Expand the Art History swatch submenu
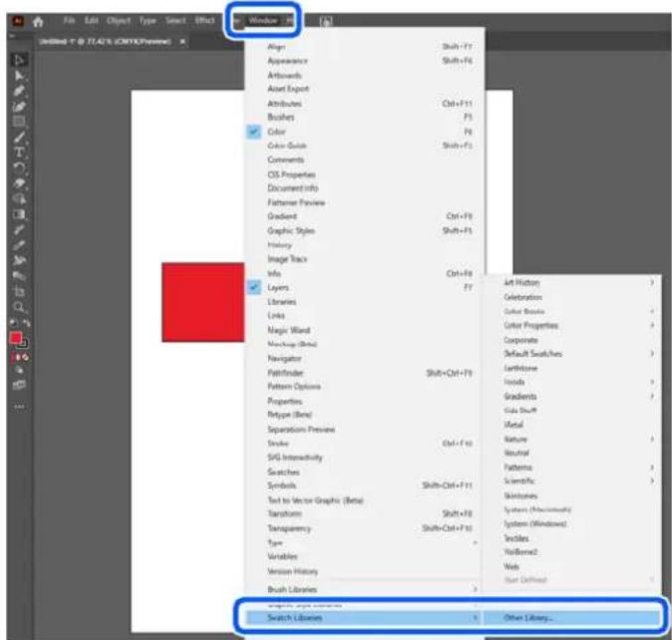Viewport: 672px width, 640px height. [x=573, y=282]
